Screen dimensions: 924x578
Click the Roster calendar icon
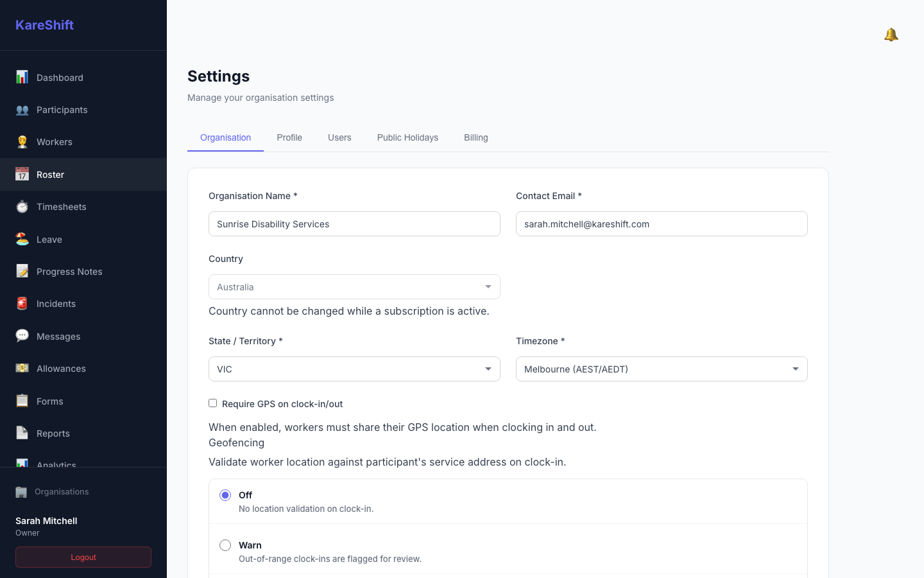[22, 174]
